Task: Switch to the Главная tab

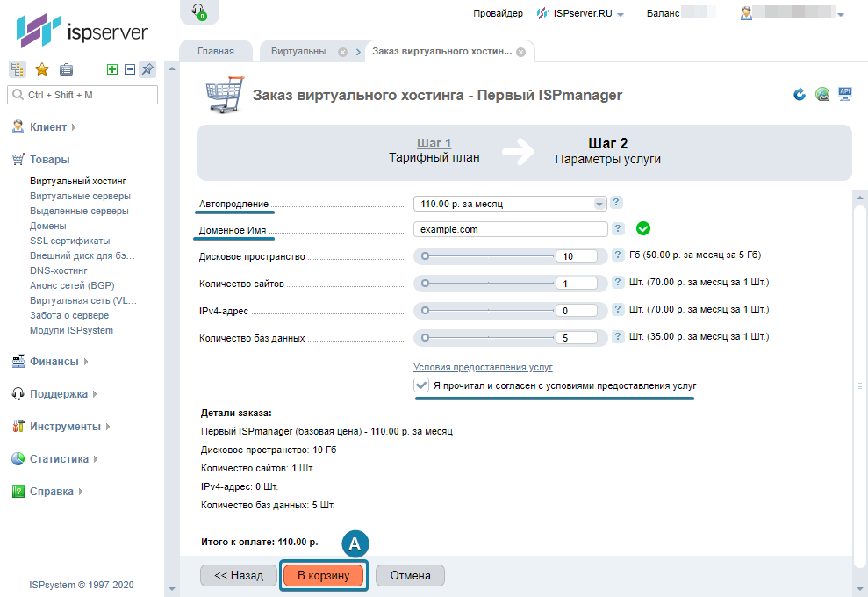Action: [x=216, y=51]
